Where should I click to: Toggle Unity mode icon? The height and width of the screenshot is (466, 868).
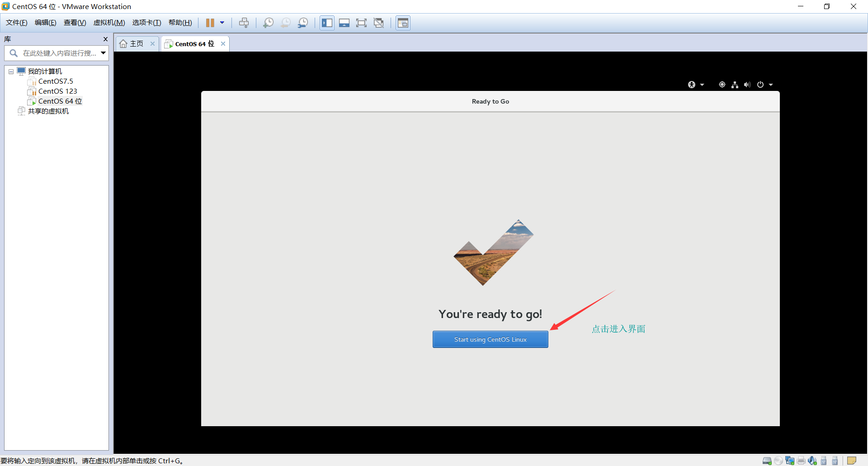click(379, 23)
